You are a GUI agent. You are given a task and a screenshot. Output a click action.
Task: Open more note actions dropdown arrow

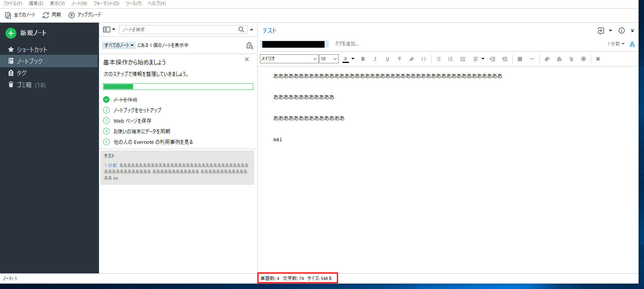click(x=632, y=31)
